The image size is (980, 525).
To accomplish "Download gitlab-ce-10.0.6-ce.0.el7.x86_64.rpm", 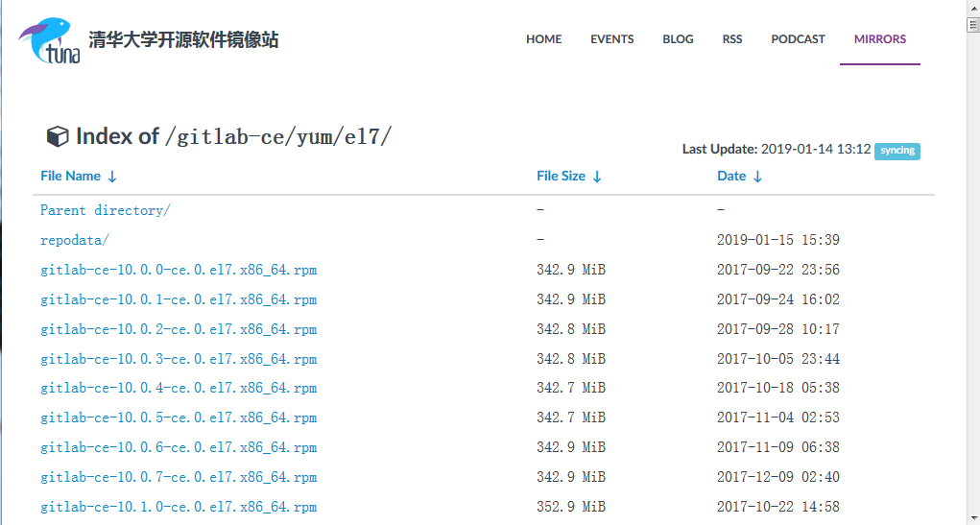I will click(x=179, y=447).
